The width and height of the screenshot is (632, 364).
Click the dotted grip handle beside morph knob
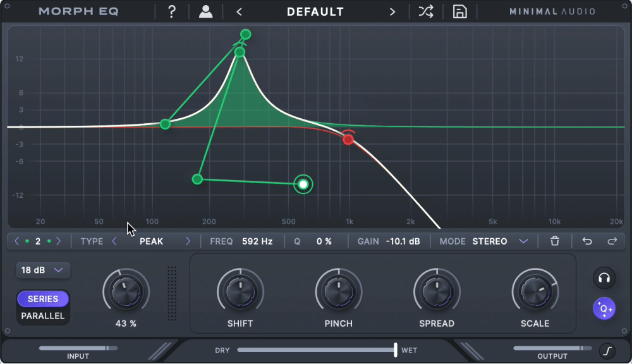tap(172, 293)
